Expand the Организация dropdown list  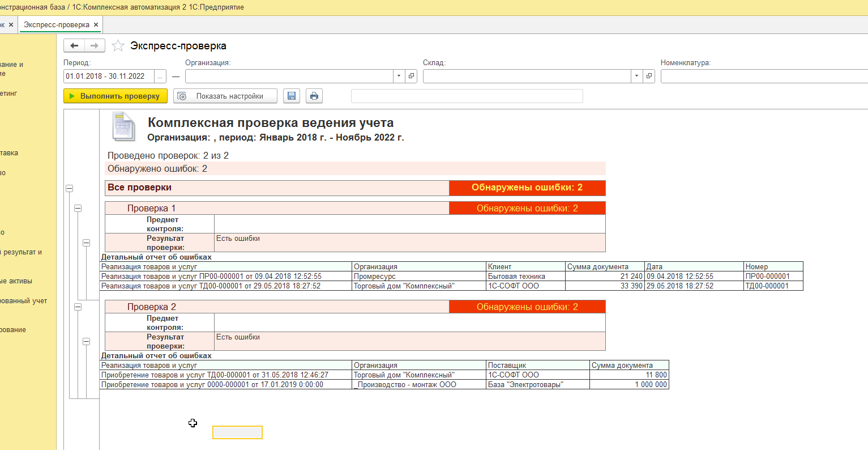(399, 76)
